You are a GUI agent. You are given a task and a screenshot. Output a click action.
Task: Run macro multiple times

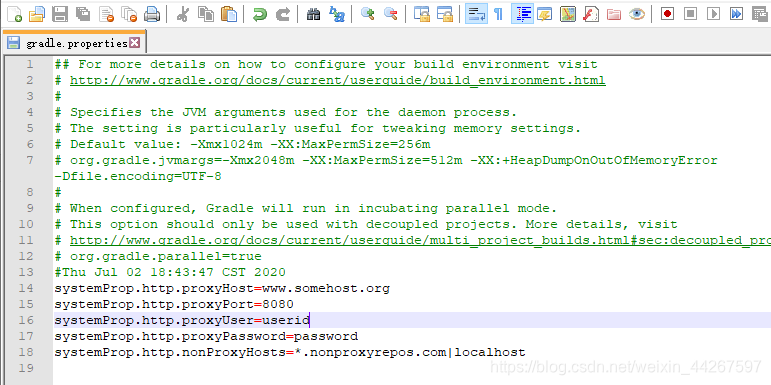[736, 14]
